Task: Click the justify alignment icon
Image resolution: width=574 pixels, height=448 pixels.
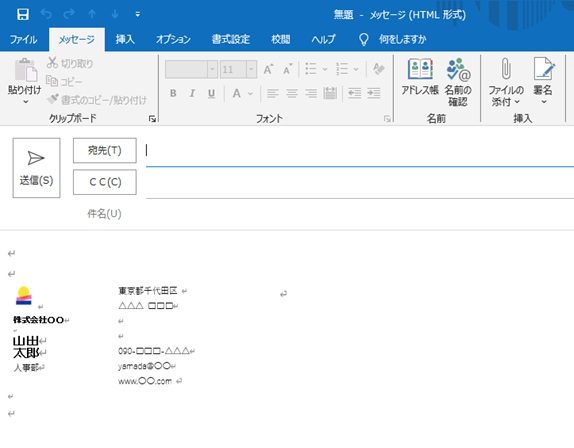Action: pos(330,94)
